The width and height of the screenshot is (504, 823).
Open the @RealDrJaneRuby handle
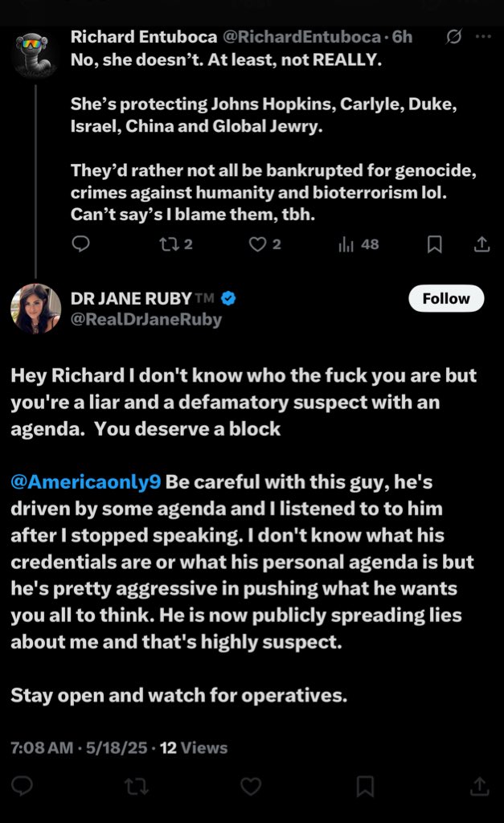[146, 320]
